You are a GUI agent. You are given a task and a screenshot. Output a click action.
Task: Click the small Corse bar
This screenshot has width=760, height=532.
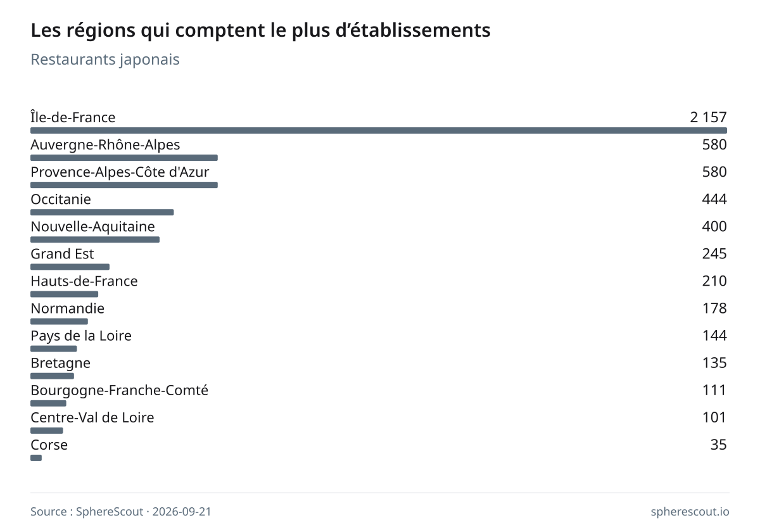coord(36,457)
